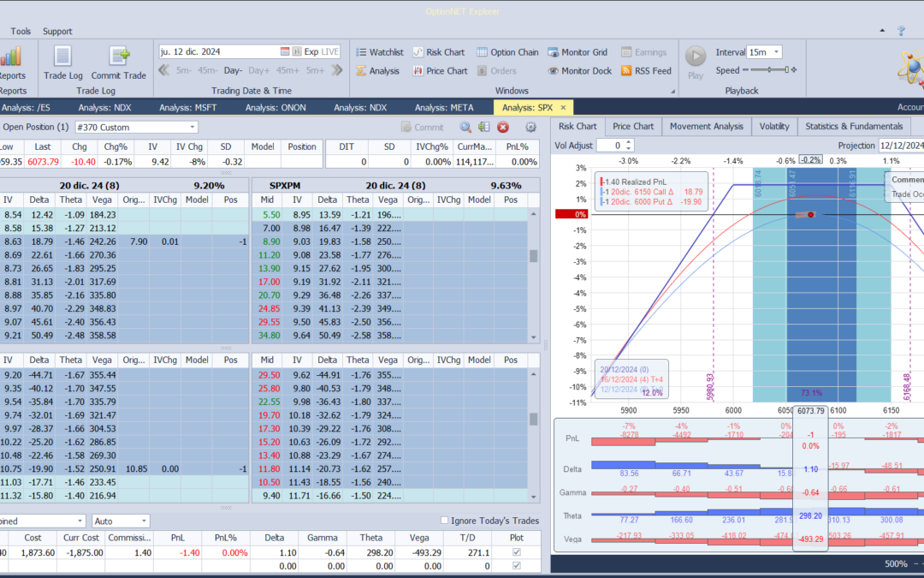The width and height of the screenshot is (924, 578).
Task: Click the Projection date field
Action: (900, 145)
